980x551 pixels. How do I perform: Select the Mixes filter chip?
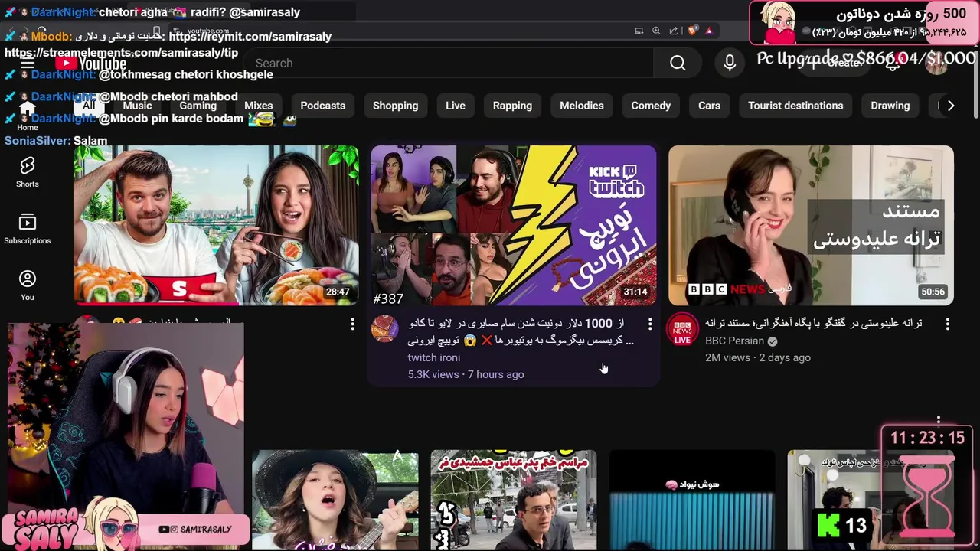[258, 106]
